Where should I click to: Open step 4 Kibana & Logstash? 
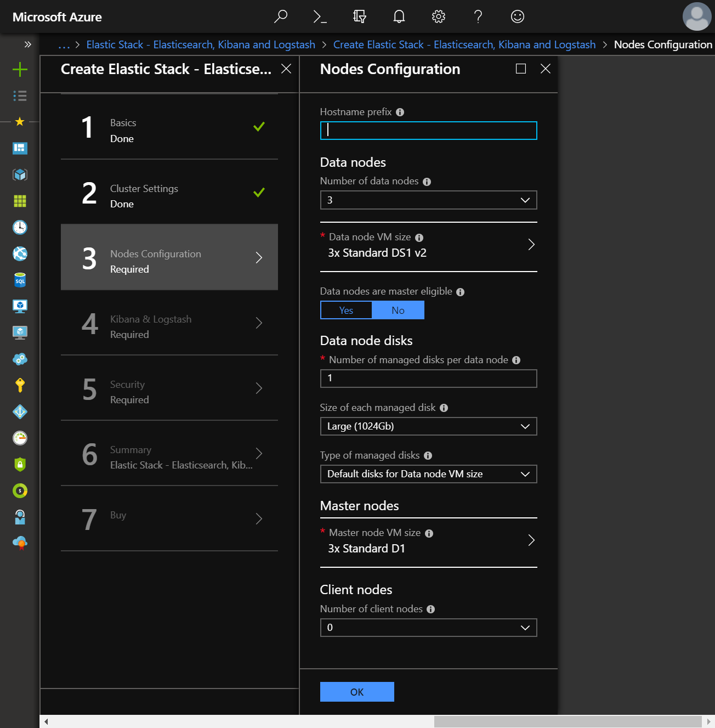(x=169, y=326)
